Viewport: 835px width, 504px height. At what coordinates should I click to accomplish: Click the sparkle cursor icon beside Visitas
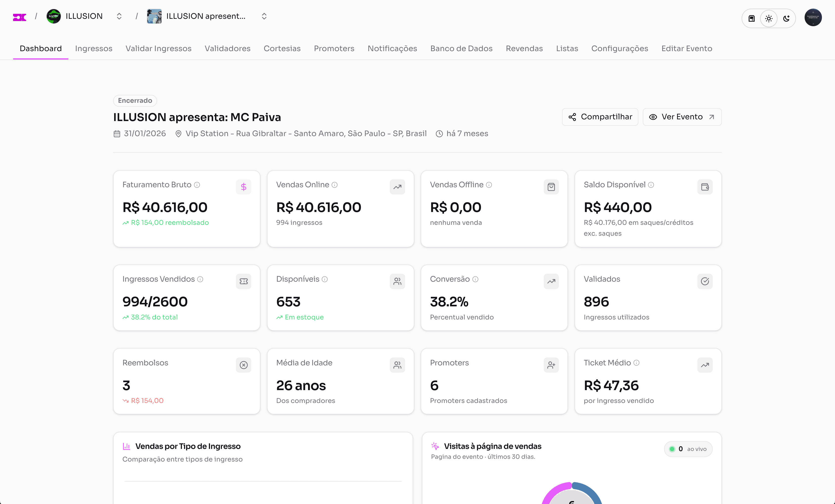(435, 446)
